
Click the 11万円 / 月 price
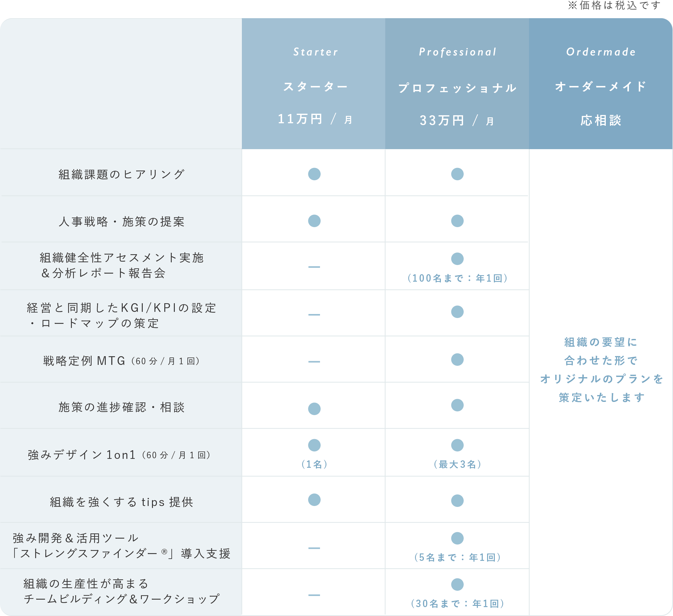(315, 119)
